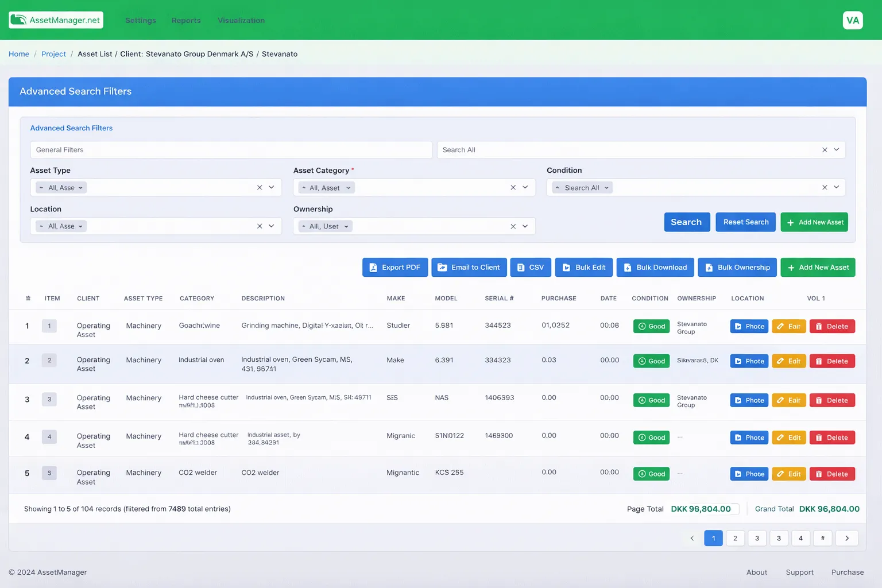Open Photo for the Grinding machine row
Viewport: 882px width, 588px height.
749,326
